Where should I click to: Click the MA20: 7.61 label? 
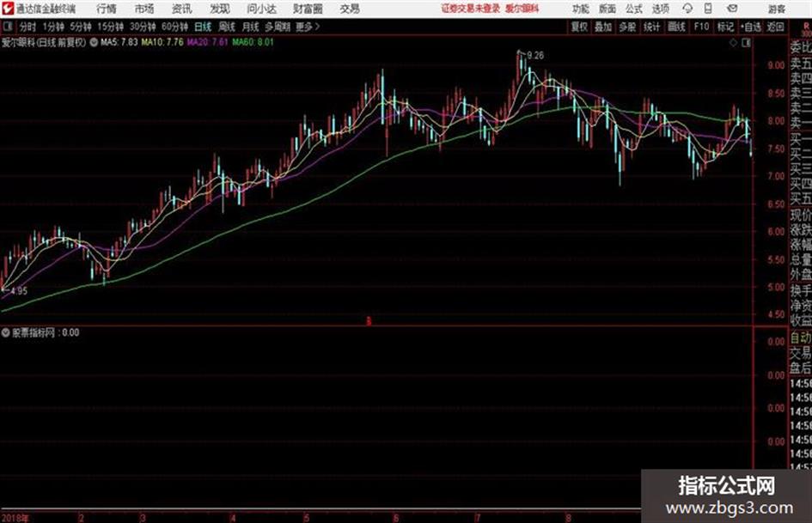(x=208, y=42)
